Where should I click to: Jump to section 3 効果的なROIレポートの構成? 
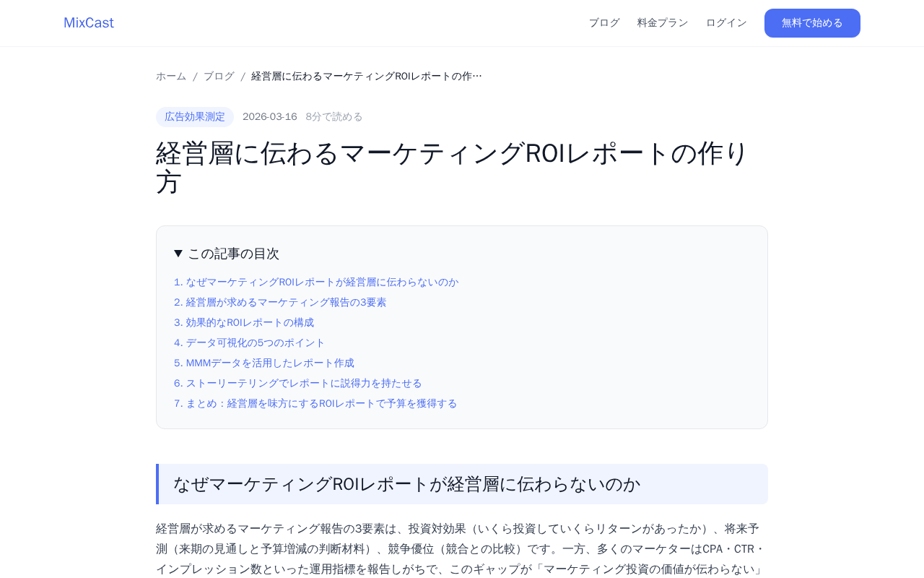[244, 322]
